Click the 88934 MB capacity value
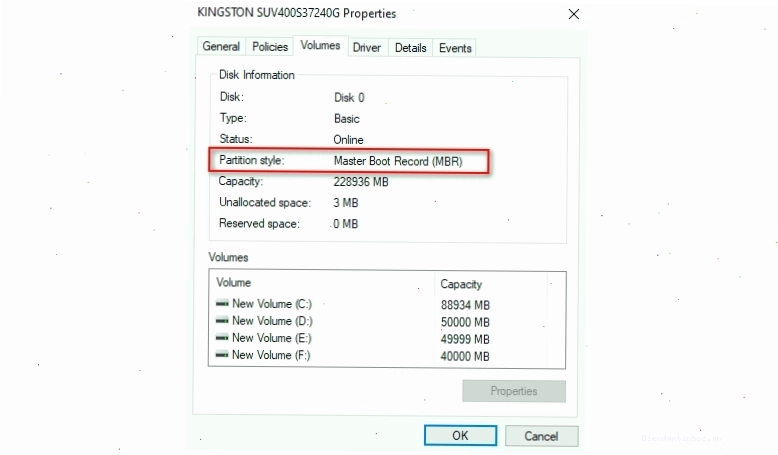The width and height of the screenshot is (778, 455). click(x=465, y=305)
